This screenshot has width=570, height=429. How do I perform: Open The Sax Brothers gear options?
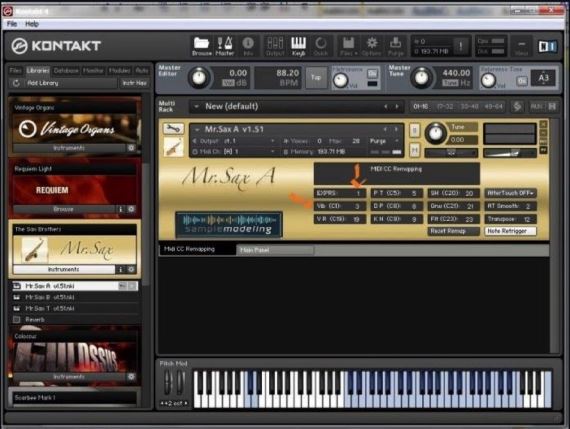point(131,269)
